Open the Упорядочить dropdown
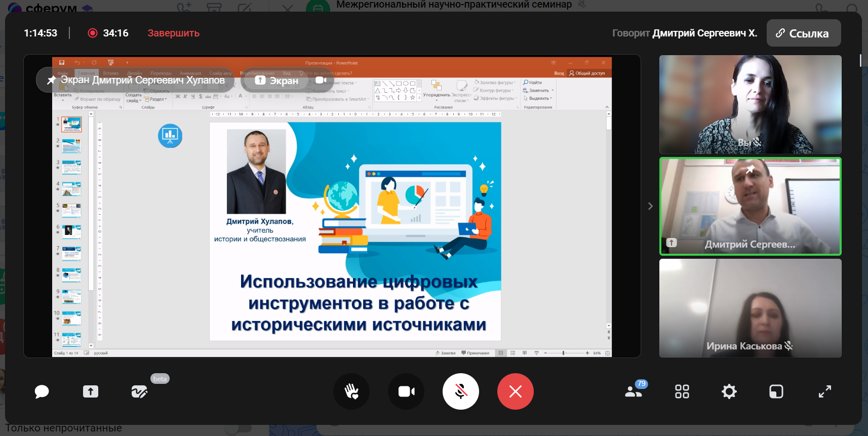This screenshot has height=436, width=868. tap(437, 90)
